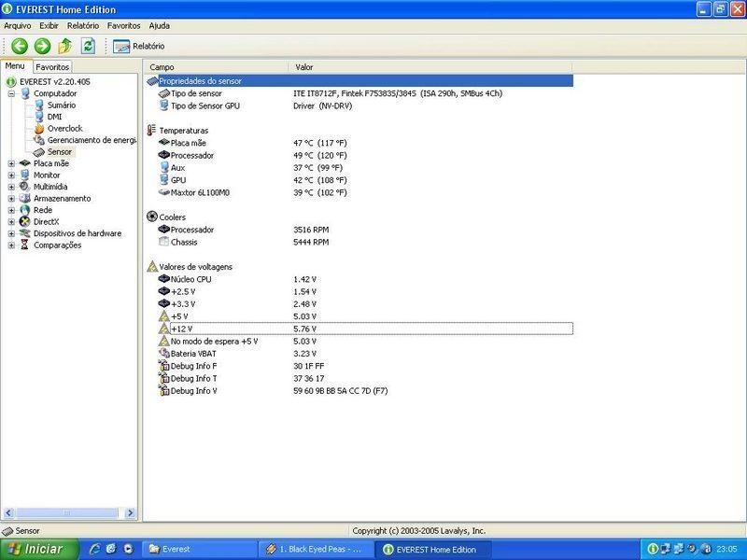This screenshot has height=560, width=747.
Task: Click the Campo column header
Action: [x=162, y=67]
